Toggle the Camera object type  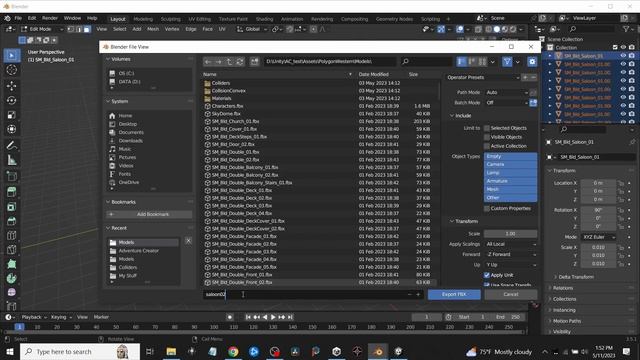click(x=510, y=164)
